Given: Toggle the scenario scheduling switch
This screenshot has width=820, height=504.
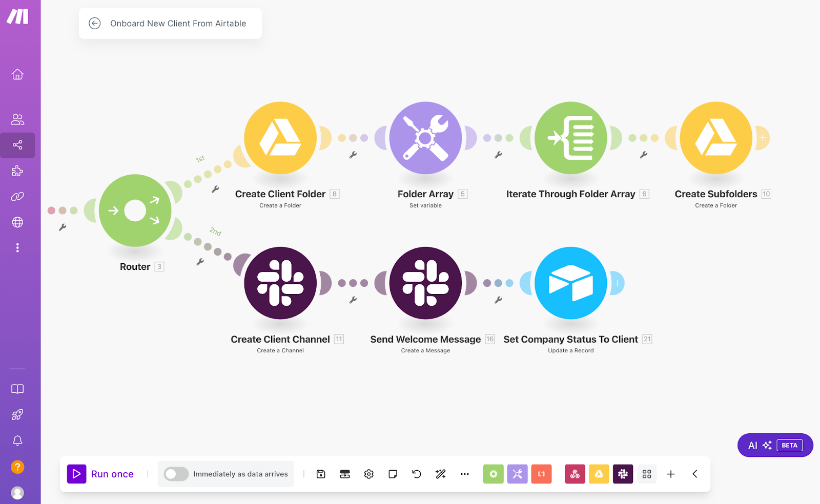Looking at the screenshot, I should tap(176, 474).
